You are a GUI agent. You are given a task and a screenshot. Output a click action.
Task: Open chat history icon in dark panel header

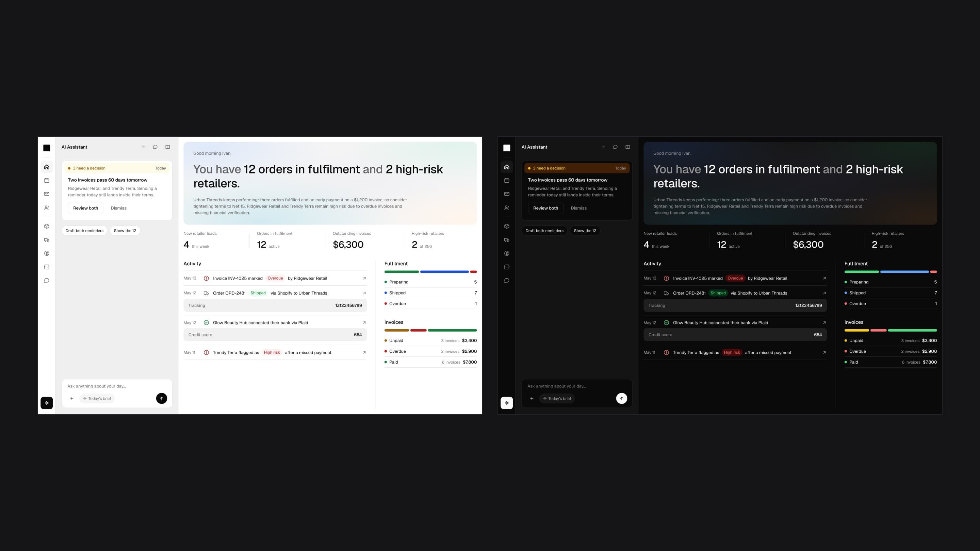click(615, 147)
